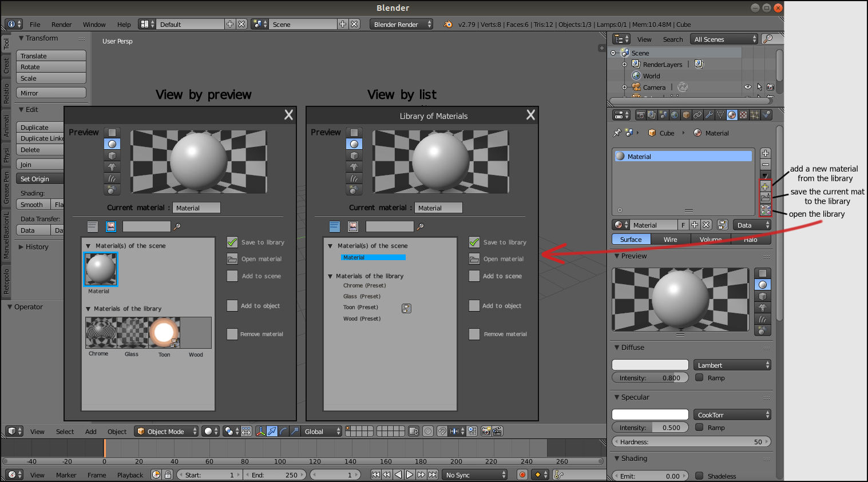Click the save current material to library icon
868x482 pixels.
click(765, 198)
